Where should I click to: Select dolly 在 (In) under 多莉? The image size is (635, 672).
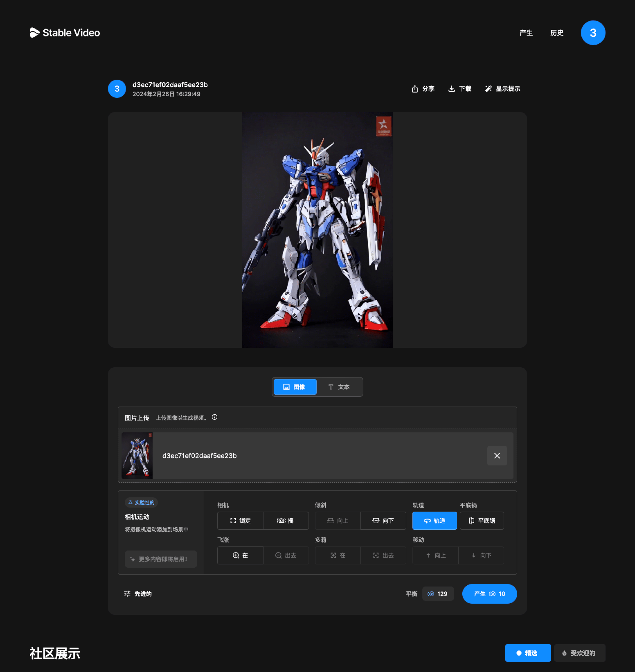(338, 555)
